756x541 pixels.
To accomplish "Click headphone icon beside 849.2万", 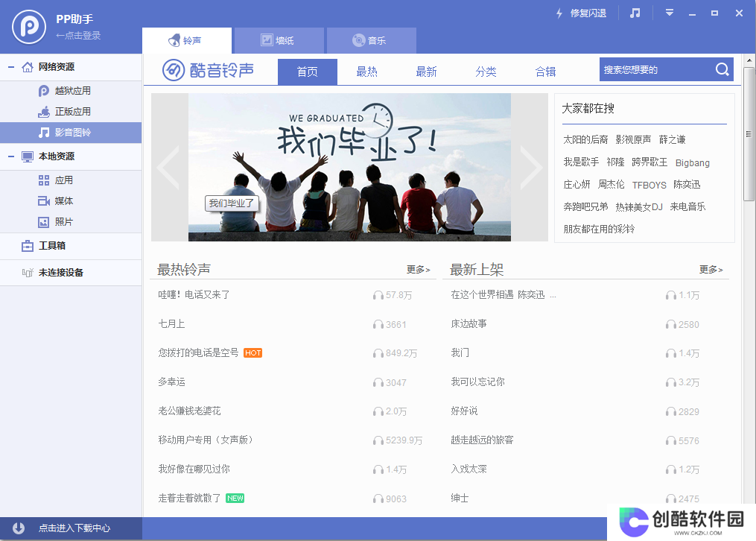I will coord(378,353).
